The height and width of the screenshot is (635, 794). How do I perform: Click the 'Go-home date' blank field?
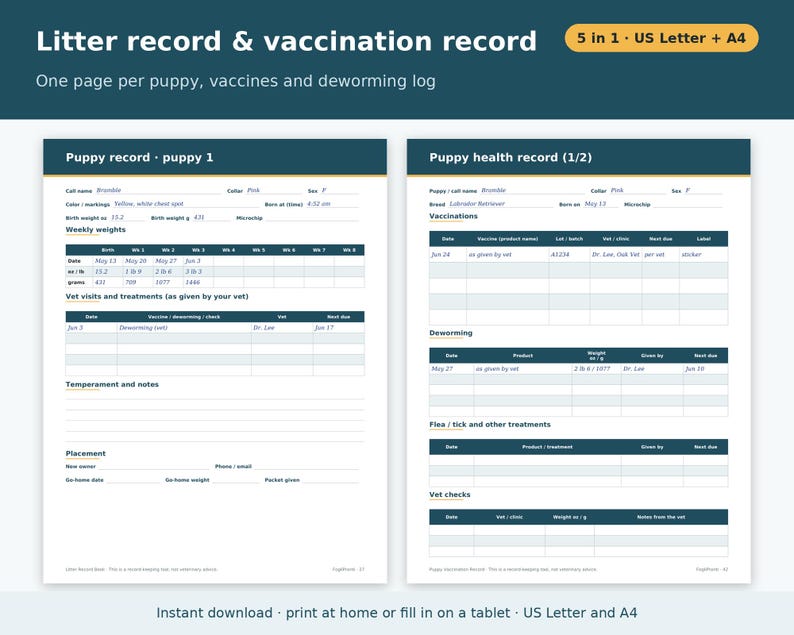(x=133, y=480)
